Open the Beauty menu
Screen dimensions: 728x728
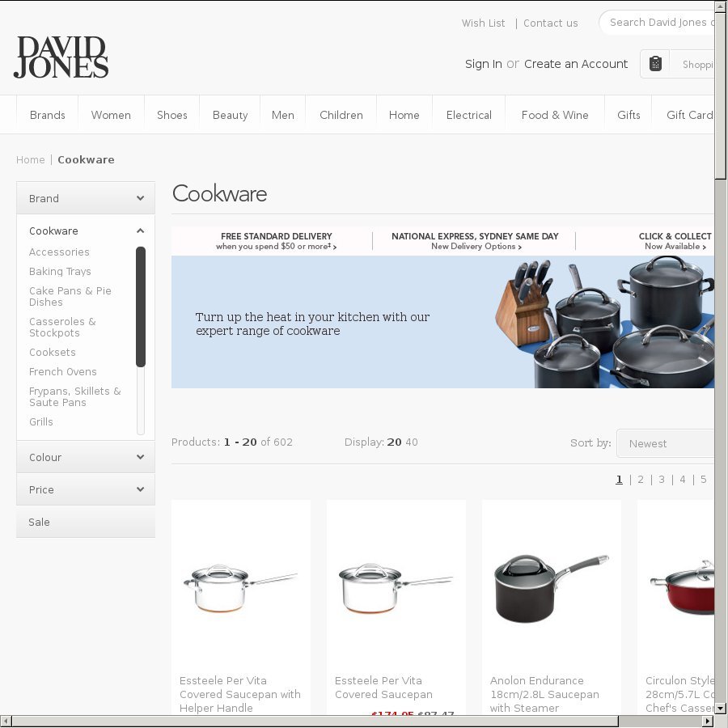230,115
